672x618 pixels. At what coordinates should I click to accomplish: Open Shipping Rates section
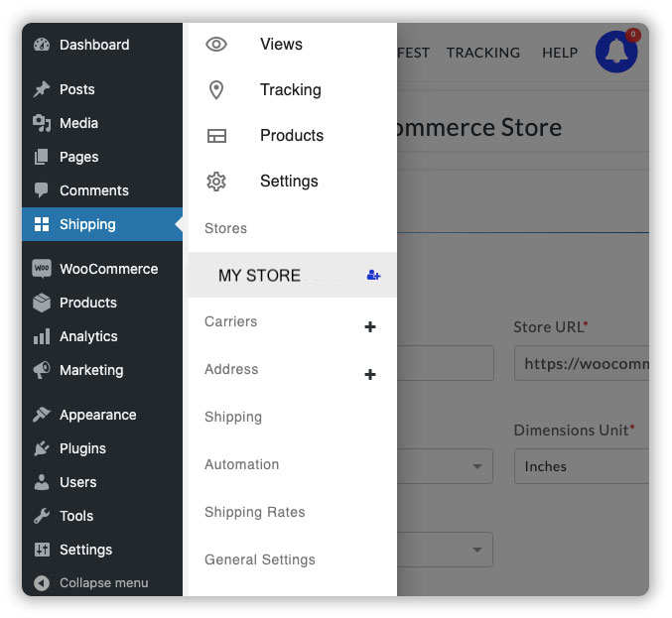coord(254,512)
